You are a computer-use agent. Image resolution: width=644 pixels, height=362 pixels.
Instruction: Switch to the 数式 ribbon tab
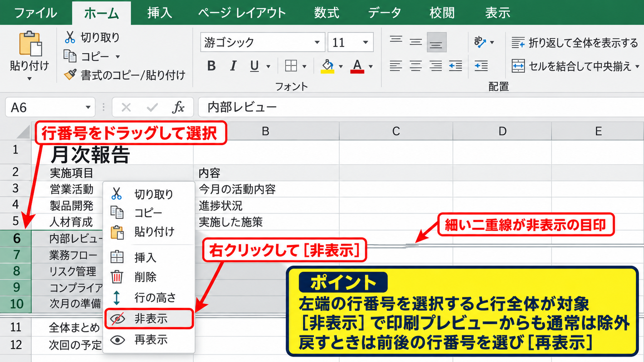click(x=327, y=13)
